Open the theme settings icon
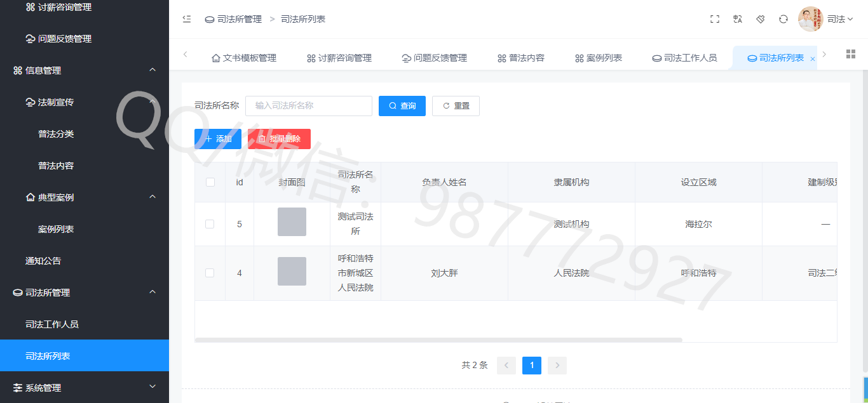This screenshot has height=403, width=868. pos(761,19)
